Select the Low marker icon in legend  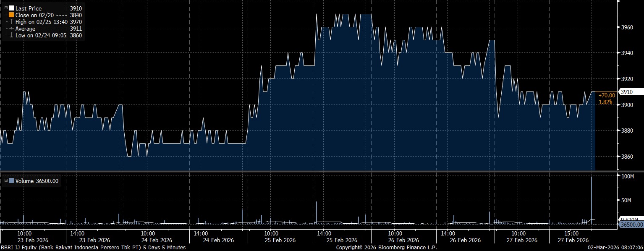11,36
